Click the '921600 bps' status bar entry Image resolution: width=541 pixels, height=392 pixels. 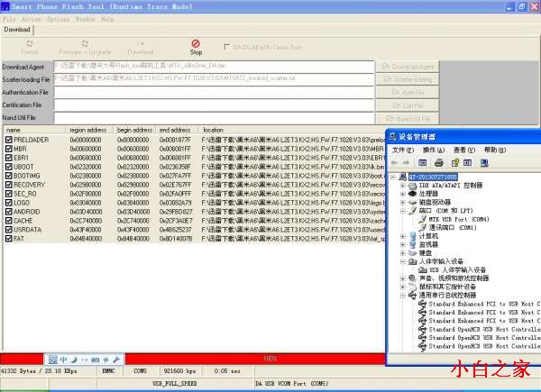[x=179, y=371]
